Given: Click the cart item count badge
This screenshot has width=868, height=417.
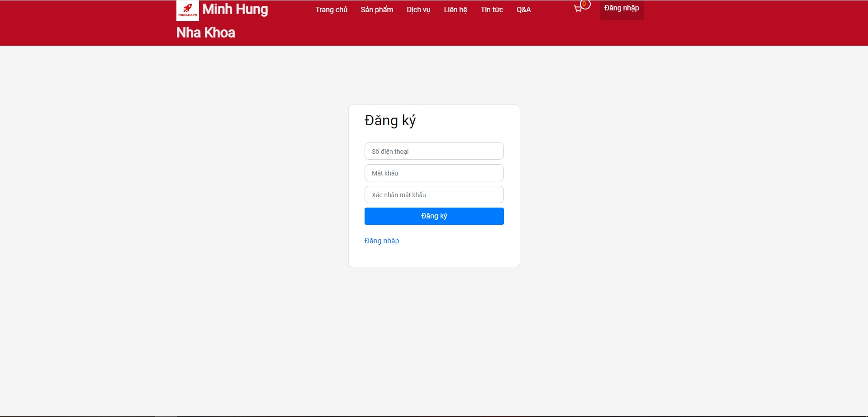Looking at the screenshot, I should click(x=584, y=4).
